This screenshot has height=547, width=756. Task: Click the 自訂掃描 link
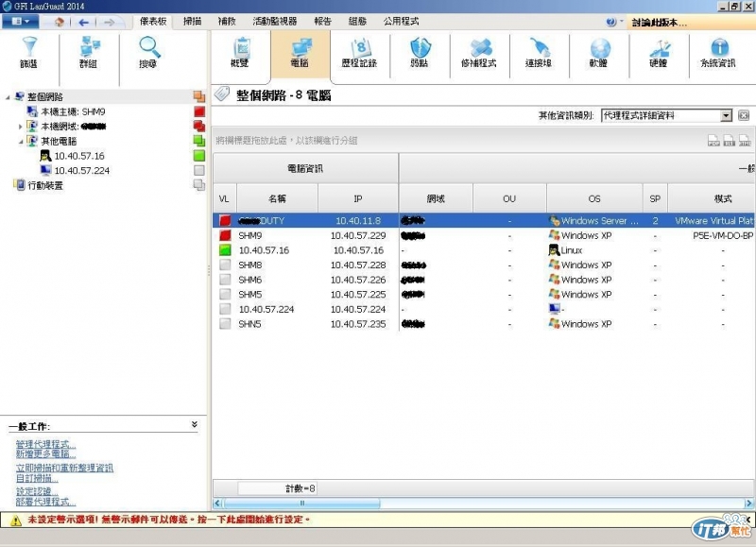(x=37, y=478)
